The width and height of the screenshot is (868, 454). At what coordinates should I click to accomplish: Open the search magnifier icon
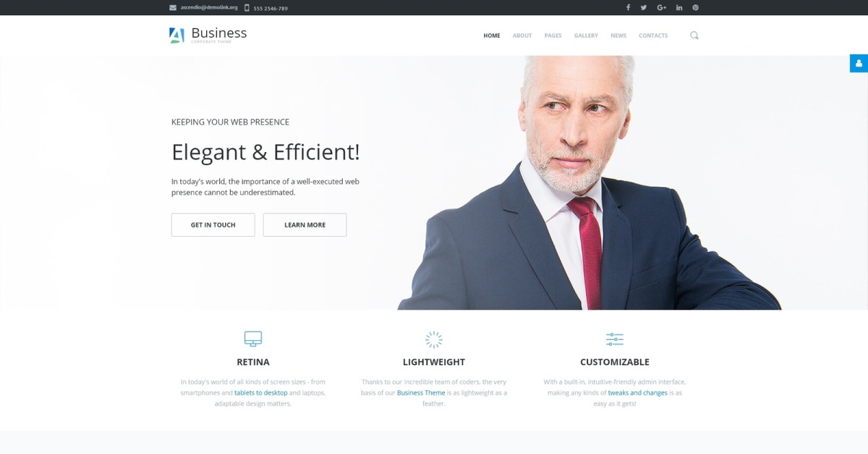pos(694,35)
